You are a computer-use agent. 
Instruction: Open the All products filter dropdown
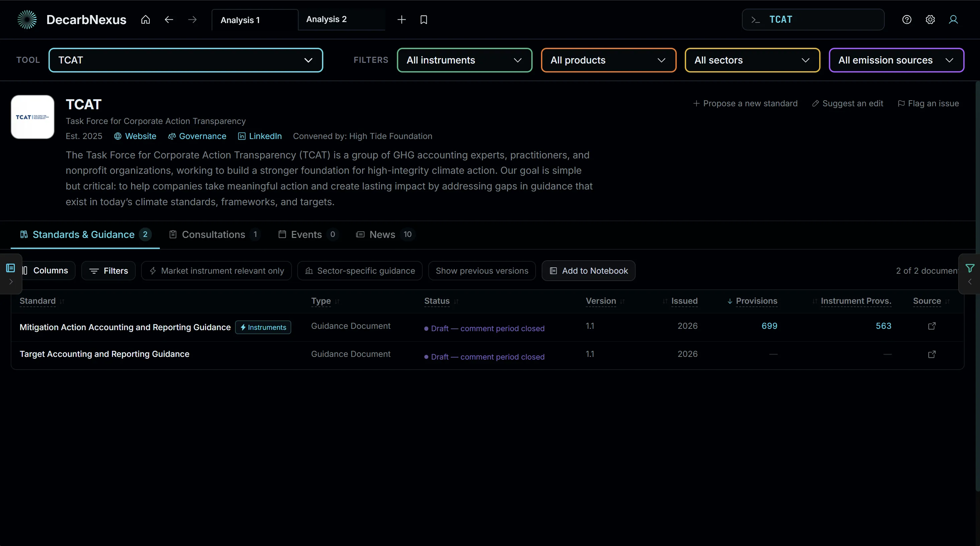pos(608,60)
